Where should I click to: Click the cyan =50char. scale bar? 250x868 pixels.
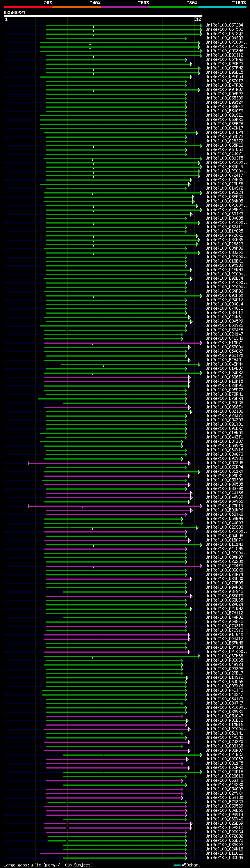point(177,865)
